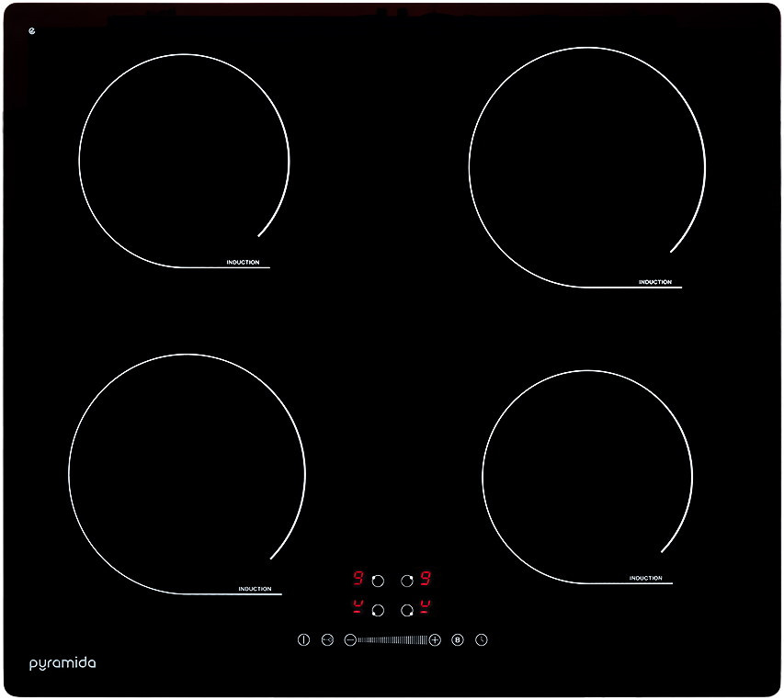Click the upper-left red '9' display
This screenshot has height=700, width=784.
click(358, 579)
